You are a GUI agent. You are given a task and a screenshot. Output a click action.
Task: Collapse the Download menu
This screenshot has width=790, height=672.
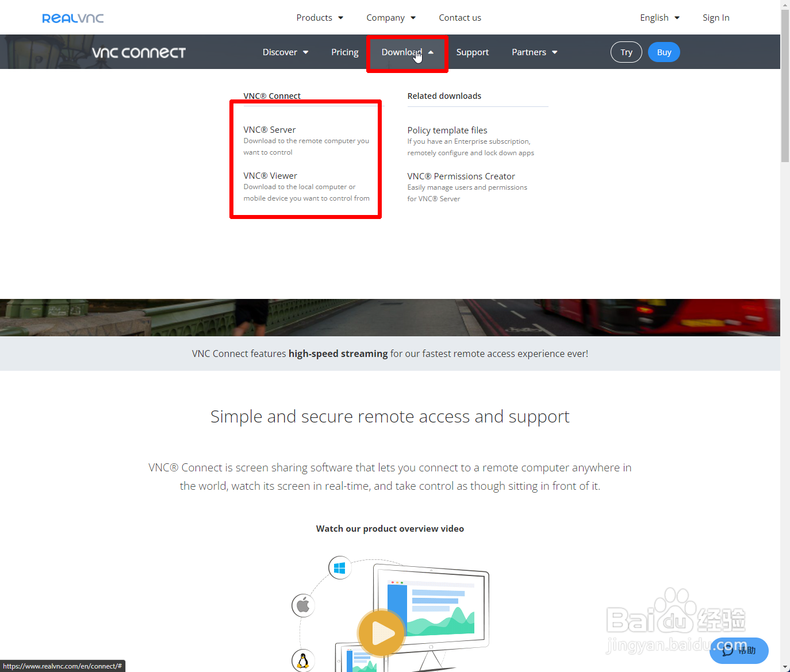[407, 52]
